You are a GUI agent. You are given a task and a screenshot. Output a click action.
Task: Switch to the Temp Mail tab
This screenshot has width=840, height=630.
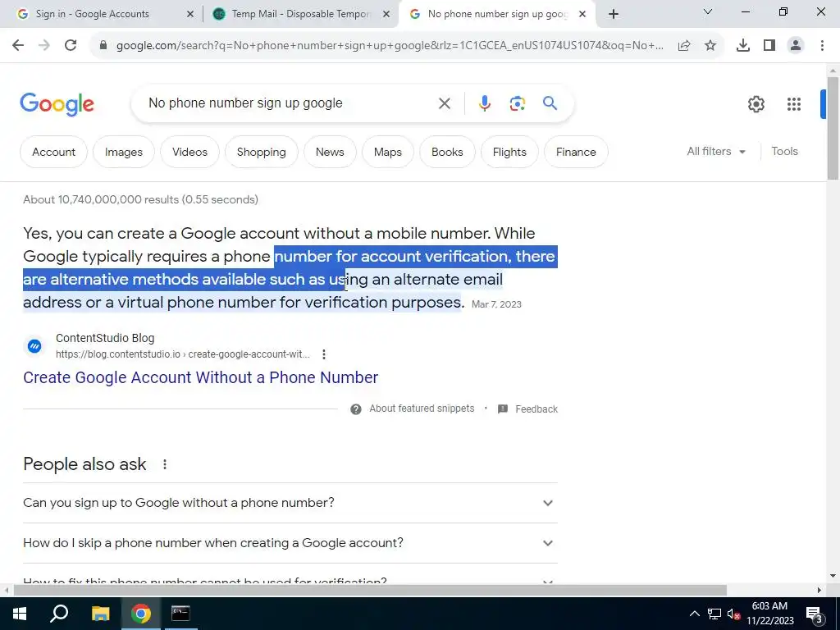(x=300, y=14)
